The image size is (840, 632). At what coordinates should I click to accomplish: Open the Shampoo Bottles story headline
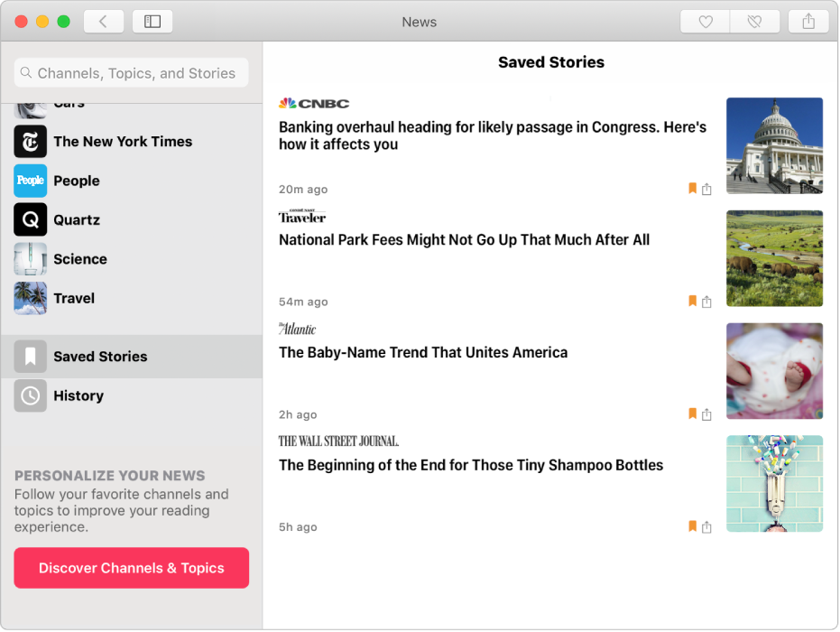pyautogui.click(x=471, y=466)
